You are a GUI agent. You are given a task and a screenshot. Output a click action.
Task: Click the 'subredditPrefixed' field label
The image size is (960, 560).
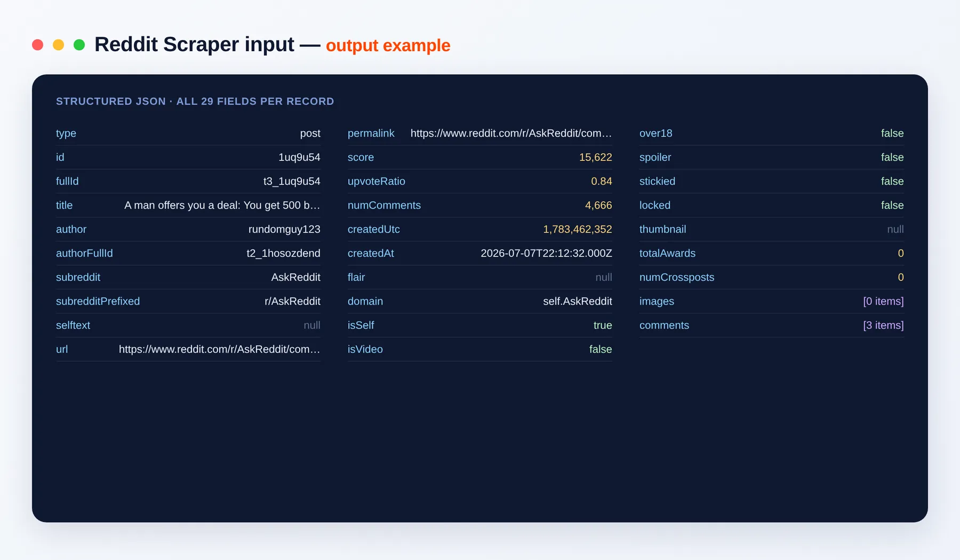coord(98,301)
